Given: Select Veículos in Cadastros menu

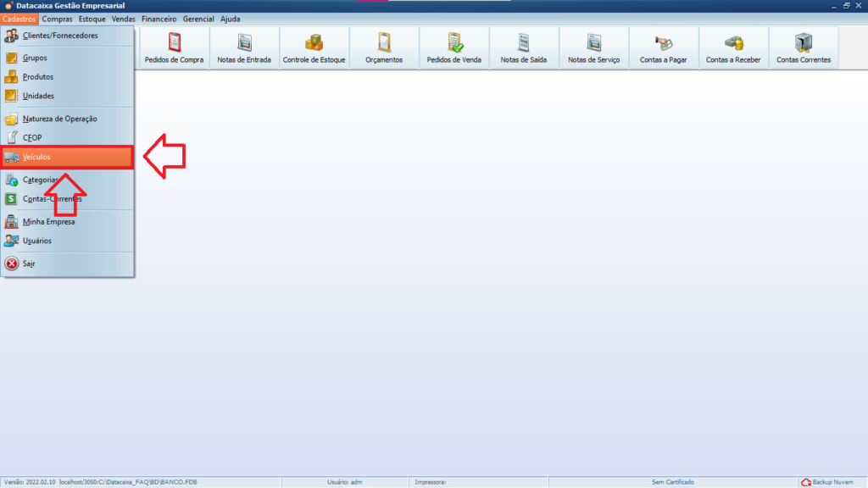Looking at the screenshot, I should coord(66,158).
